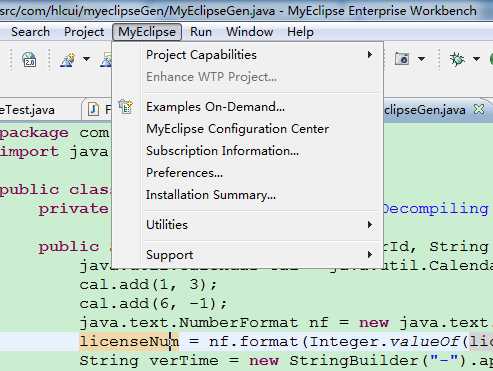Click the Project Capabilities submenu arrow
493x371 pixels.
coord(369,55)
